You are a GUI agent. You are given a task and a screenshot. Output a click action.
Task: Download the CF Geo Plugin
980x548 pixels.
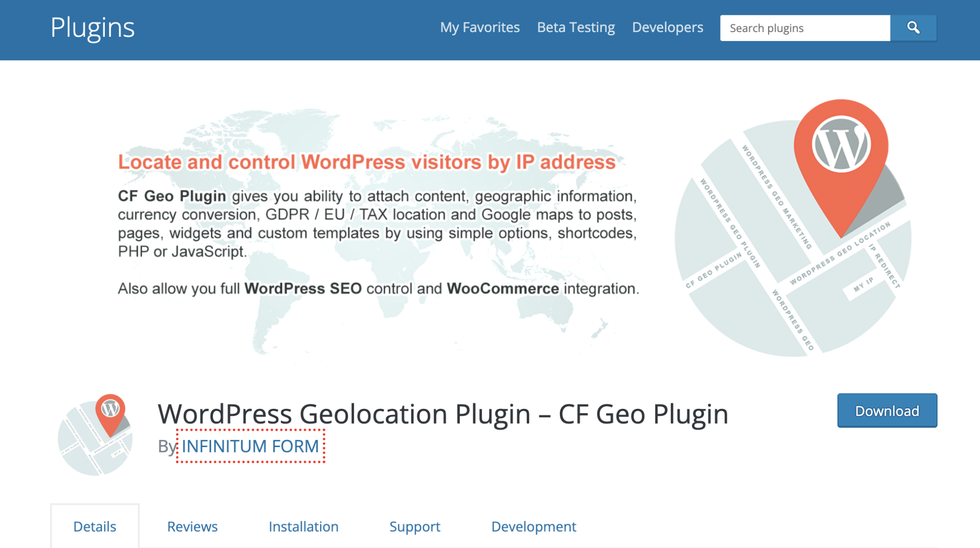(x=887, y=411)
